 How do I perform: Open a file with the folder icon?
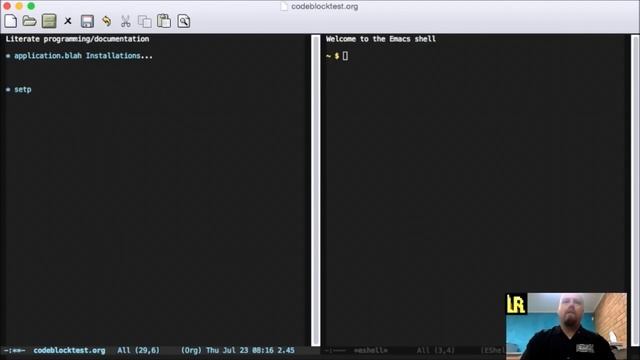click(29, 21)
